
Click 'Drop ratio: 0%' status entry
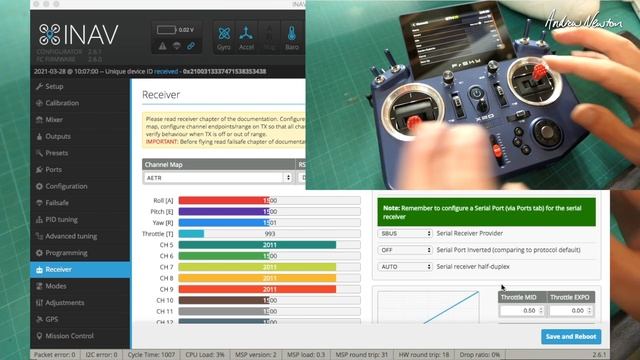pyautogui.click(x=480, y=355)
